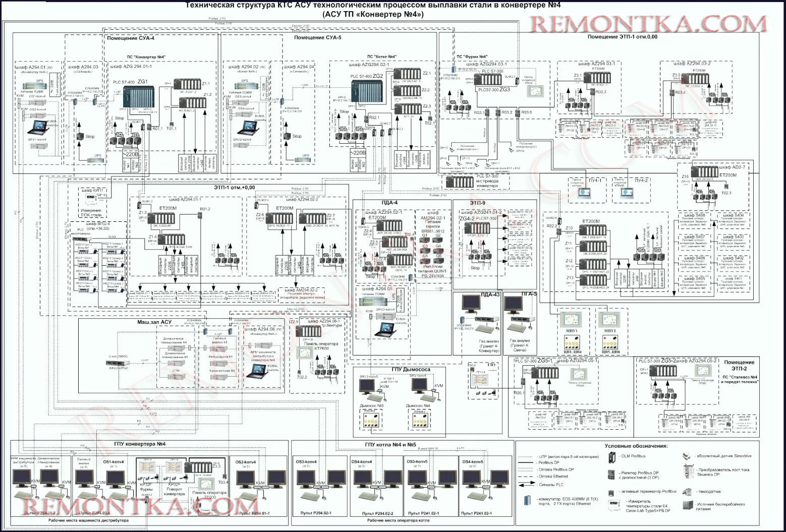Select the Sinamics DP converter legend icon

pos(688,473)
